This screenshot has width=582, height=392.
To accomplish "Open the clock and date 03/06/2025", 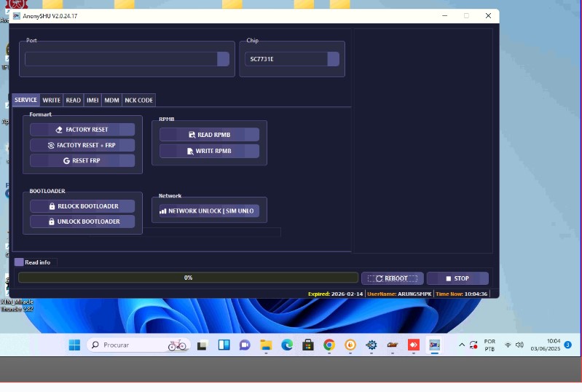I will click(x=546, y=345).
